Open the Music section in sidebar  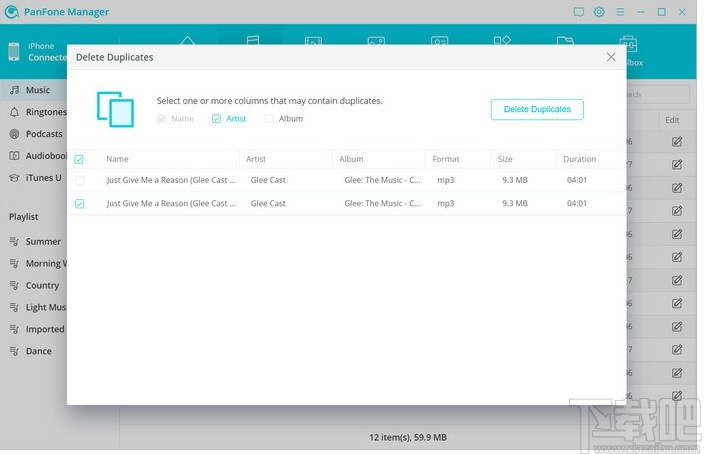pos(34,90)
